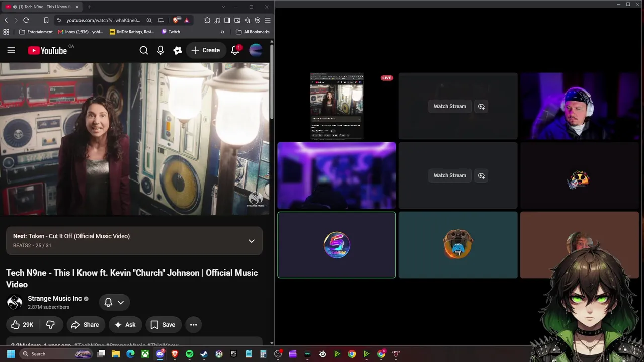This screenshot has width=644, height=362.
Task: Dislike the Tech N9ne video
Action: click(x=50, y=325)
